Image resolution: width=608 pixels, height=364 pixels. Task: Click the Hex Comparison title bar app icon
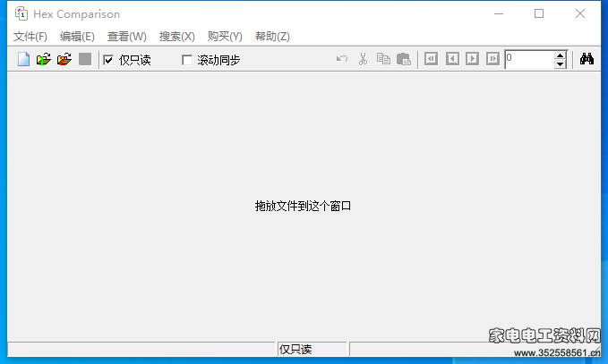(21, 13)
